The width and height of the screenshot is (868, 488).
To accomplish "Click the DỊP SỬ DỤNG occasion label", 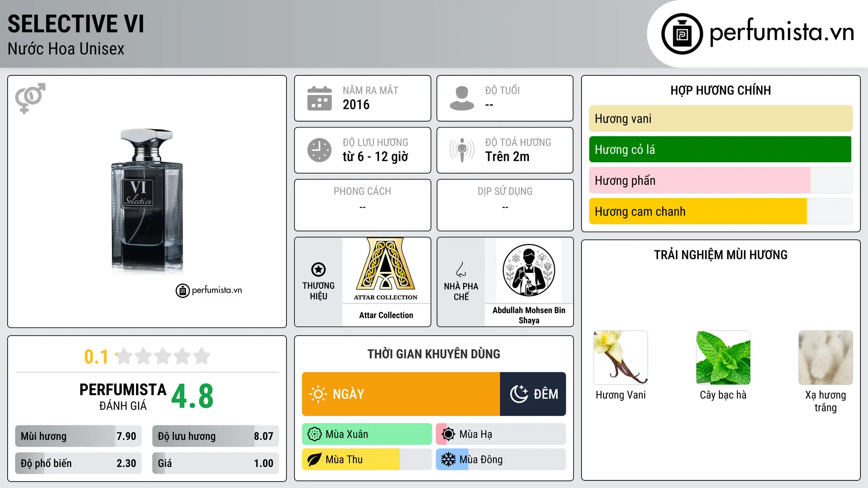I will 505,191.
